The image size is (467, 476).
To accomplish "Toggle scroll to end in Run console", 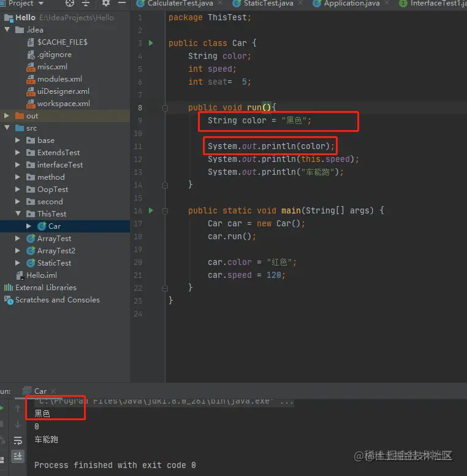I will click(18, 456).
